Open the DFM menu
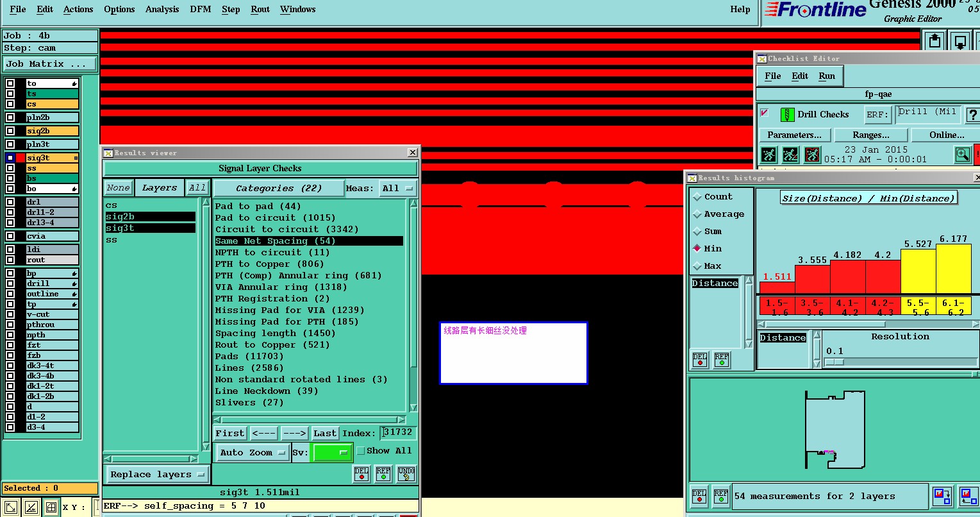 click(201, 10)
